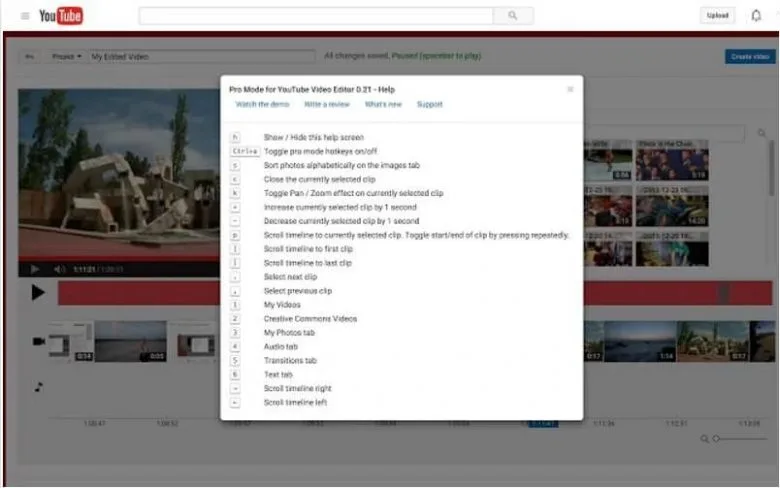
Task: Click the Create video button
Action: pos(749,57)
